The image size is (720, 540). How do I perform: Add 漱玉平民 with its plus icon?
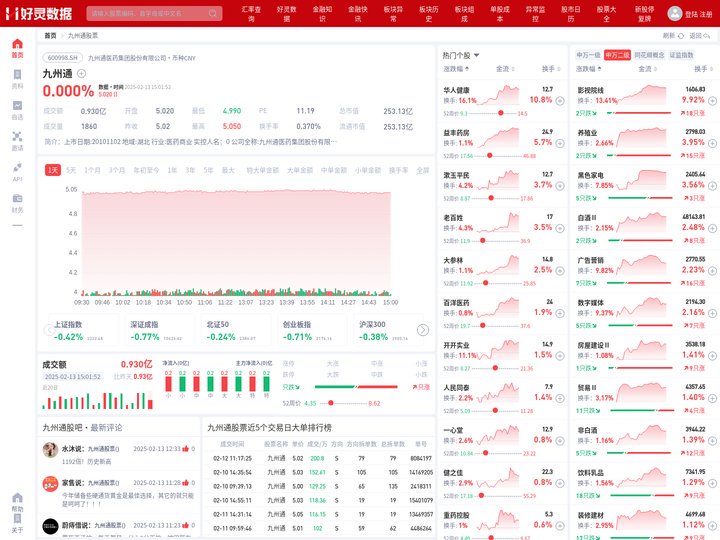click(560, 186)
